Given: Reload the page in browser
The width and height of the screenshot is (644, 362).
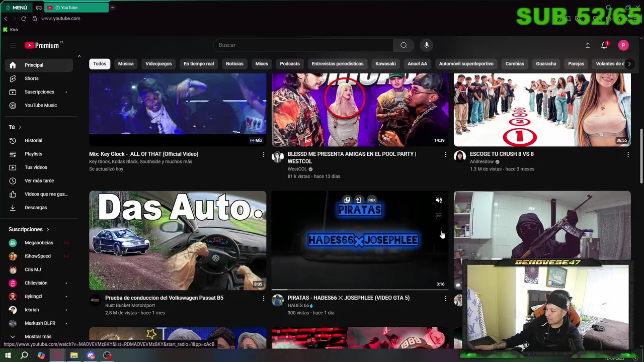Looking at the screenshot, I should 23,19.
